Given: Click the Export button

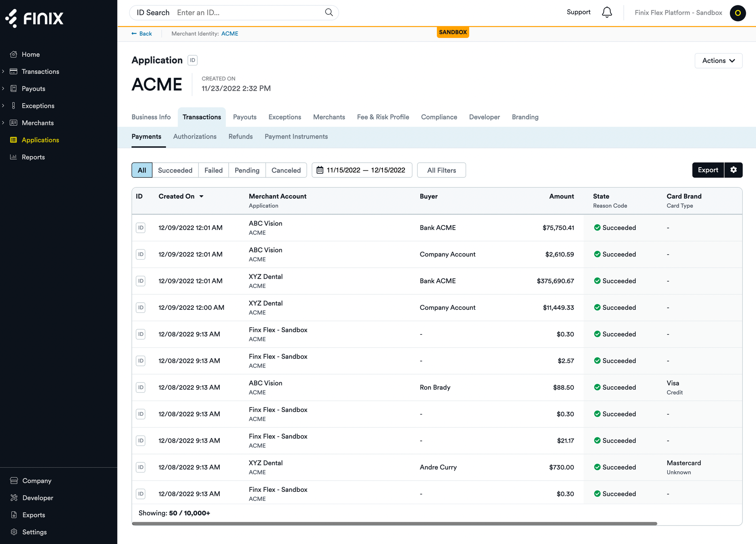Looking at the screenshot, I should (708, 170).
